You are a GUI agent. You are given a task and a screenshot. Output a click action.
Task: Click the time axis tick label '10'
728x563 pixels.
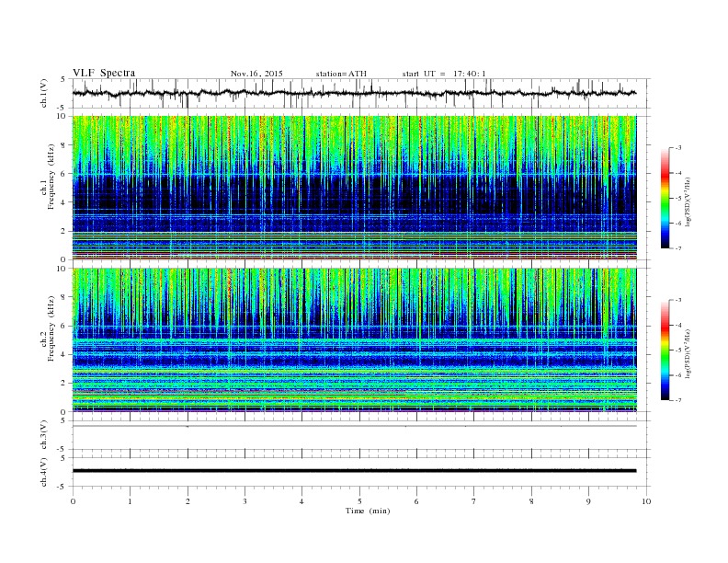pyautogui.click(x=646, y=501)
